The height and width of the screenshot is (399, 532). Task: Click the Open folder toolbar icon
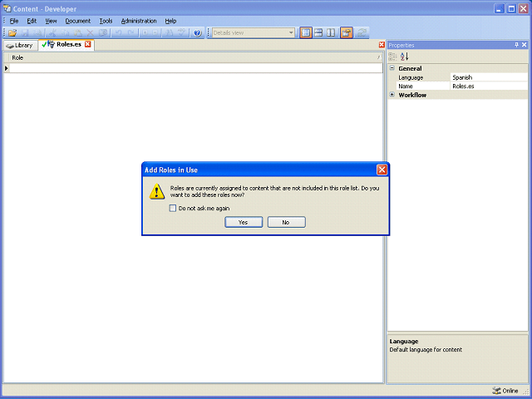(12, 33)
